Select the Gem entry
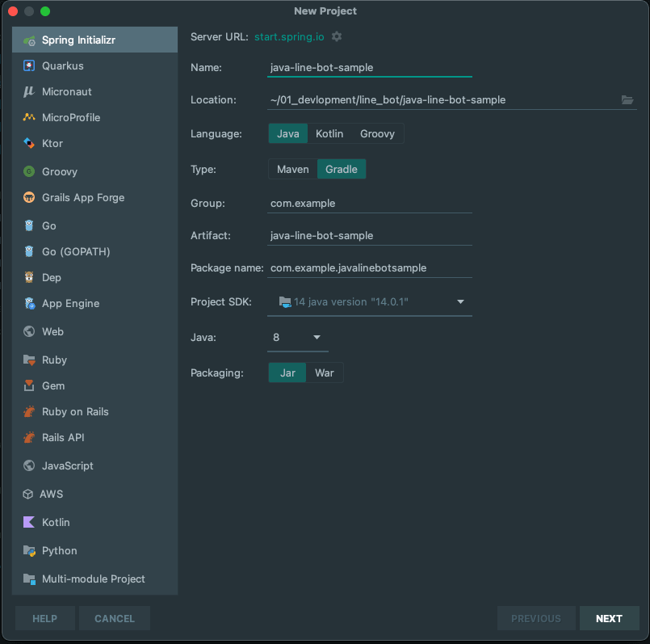The image size is (650, 644). coord(95,386)
